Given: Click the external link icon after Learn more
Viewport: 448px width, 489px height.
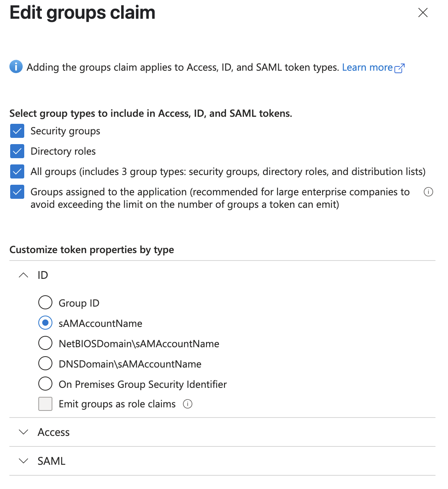Looking at the screenshot, I should point(400,68).
